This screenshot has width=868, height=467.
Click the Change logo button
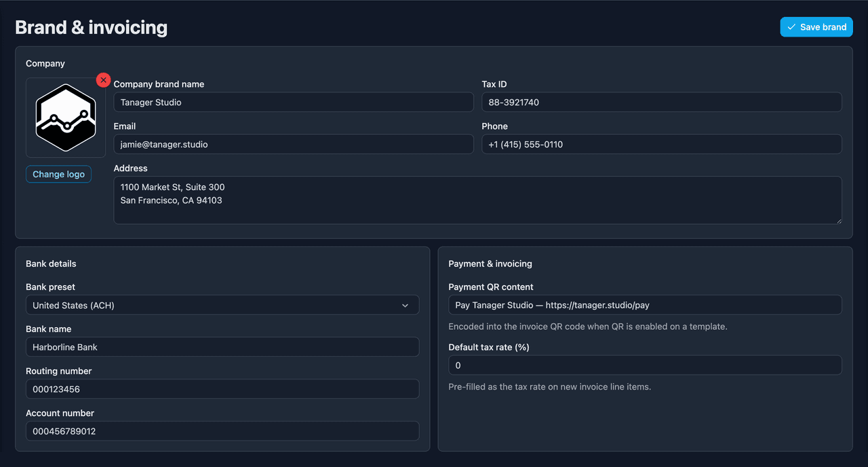pyautogui.click(x=58, y=174)
